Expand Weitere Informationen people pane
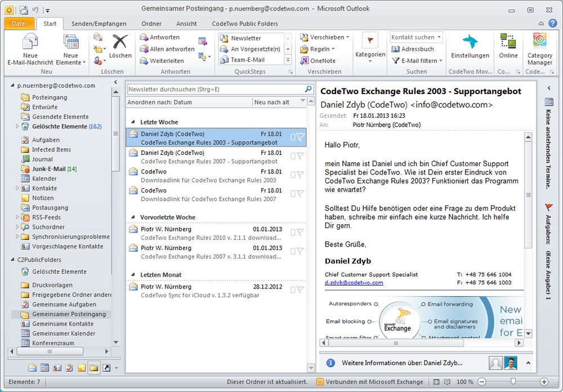Image resolution: width=563 pixels, height=392 pixels. [528, 363]
